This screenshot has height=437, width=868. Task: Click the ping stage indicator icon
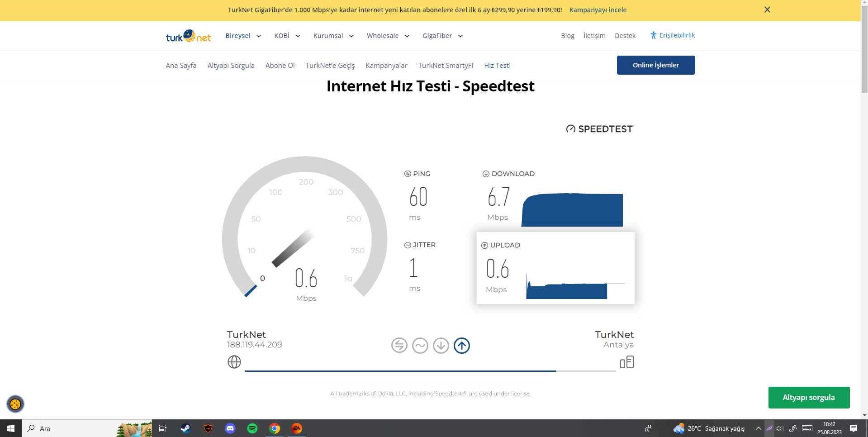(x=399, y=346)
